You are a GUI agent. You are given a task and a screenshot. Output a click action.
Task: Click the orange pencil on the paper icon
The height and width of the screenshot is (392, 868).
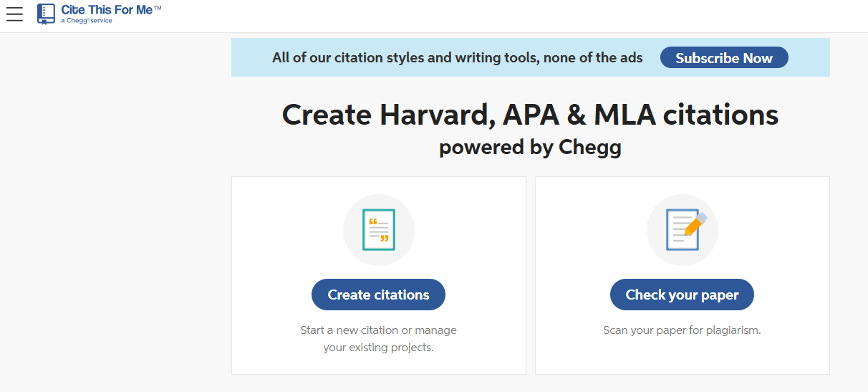694,224
